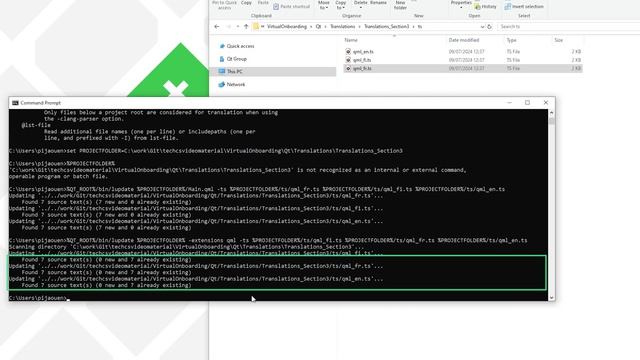Select the qml_fi.ts file icon
640x360 pixels.
pos(348,60)
